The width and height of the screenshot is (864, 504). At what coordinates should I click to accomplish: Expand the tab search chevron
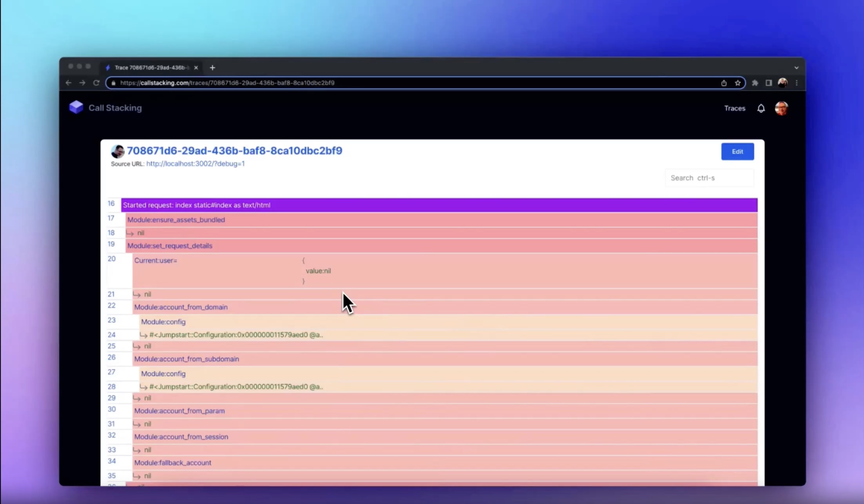pos(797,68)
